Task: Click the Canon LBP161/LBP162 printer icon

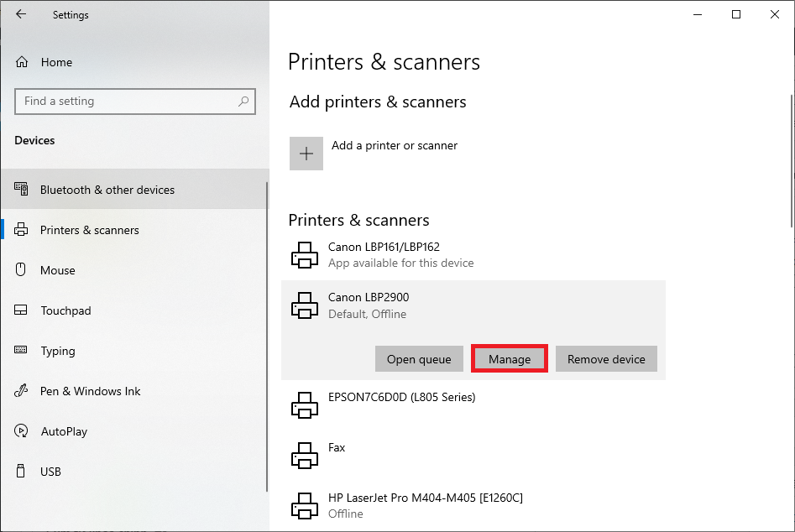Action: pyautogui.click(x=305, y=254)
